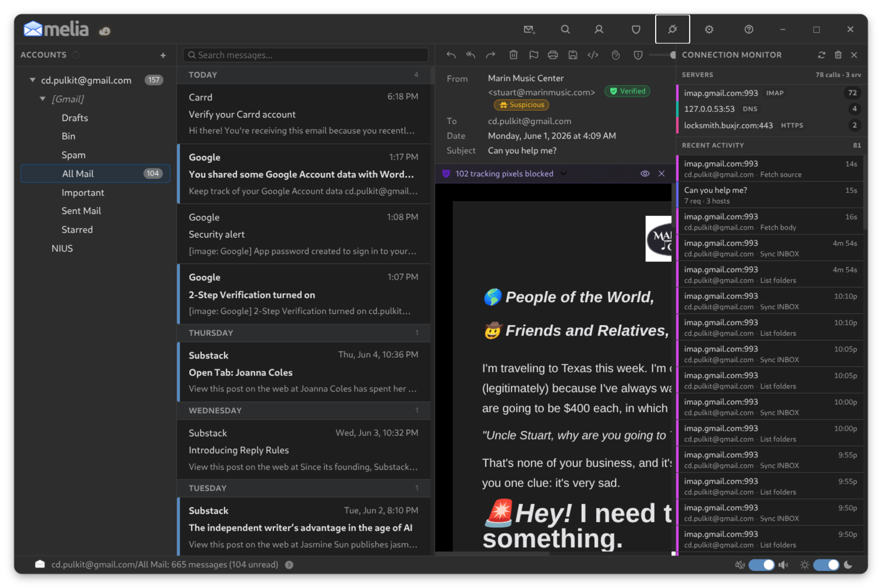Open settings gear icon
882x588 pixels.
coord(709,30)
